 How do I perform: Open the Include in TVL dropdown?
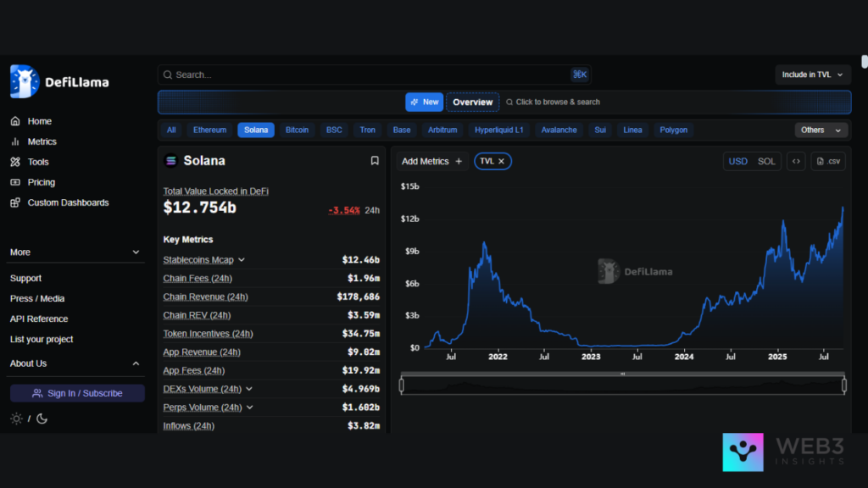813,75
